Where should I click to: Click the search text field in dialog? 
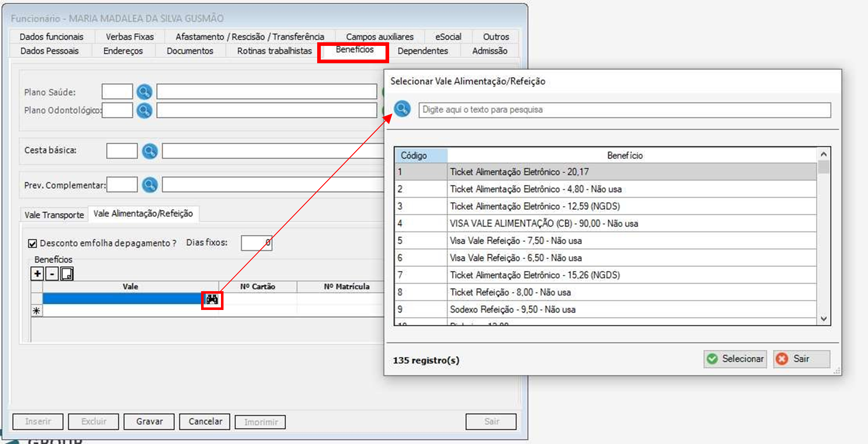624,110
